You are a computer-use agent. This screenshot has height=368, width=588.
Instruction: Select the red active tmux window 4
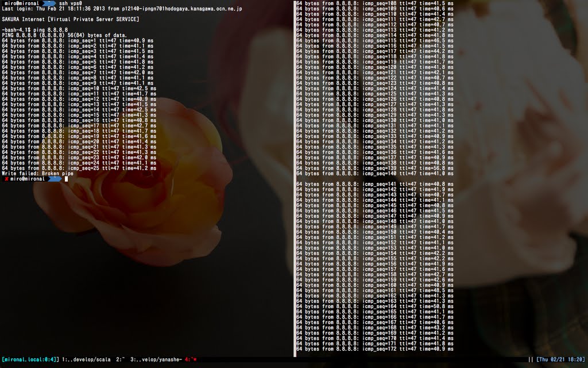[191, 360]
